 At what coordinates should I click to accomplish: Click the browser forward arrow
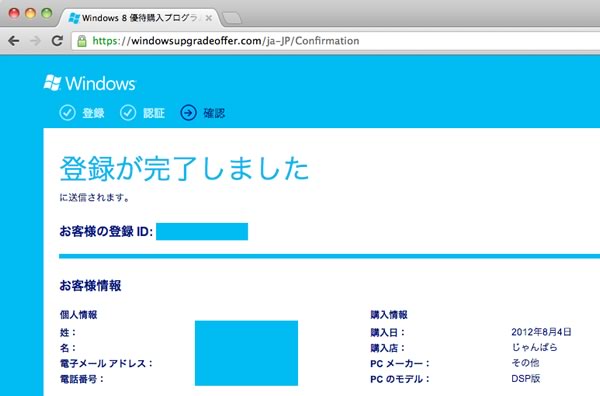click(x=35, y=41)
